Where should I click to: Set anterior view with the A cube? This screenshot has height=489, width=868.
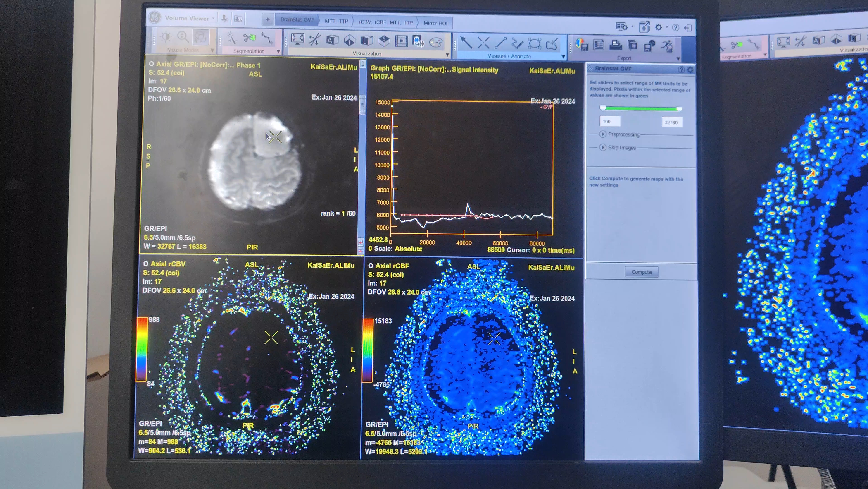(x=332, y=40)
